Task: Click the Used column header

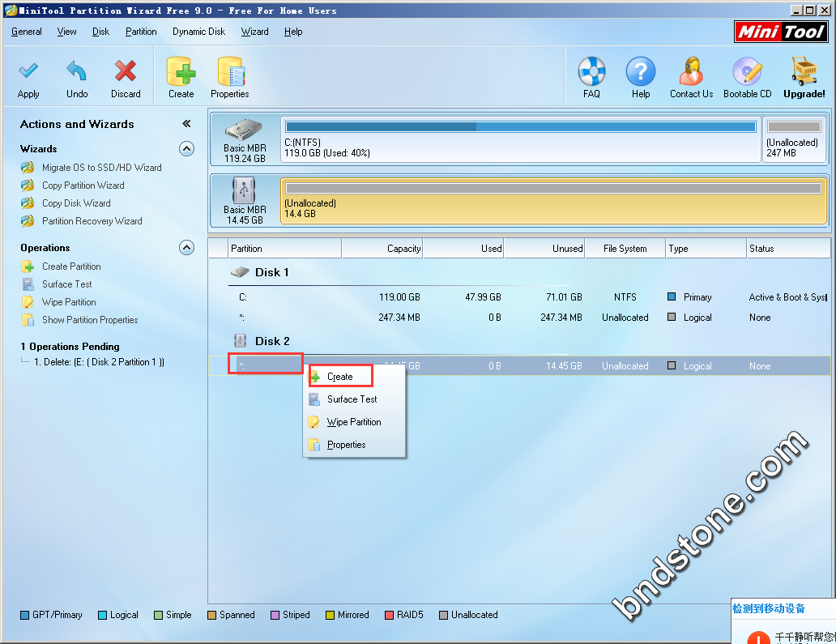Action: click(463, 249)
